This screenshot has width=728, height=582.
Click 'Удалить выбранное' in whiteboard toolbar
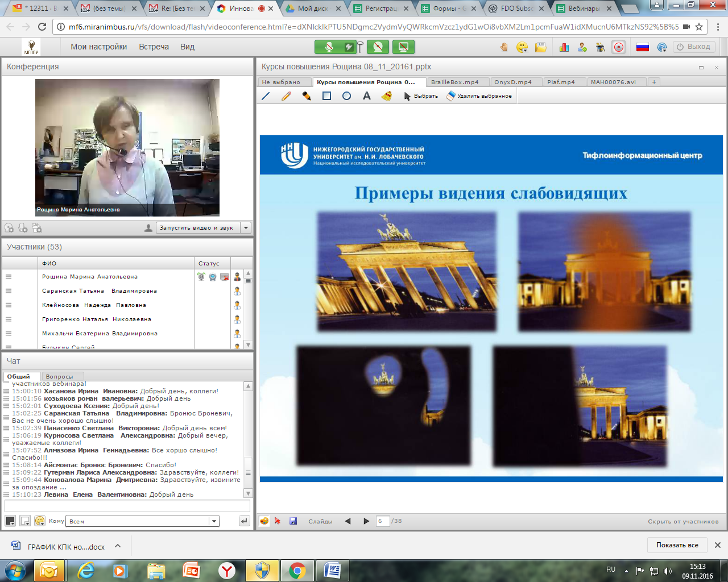(x=479, y=96)
